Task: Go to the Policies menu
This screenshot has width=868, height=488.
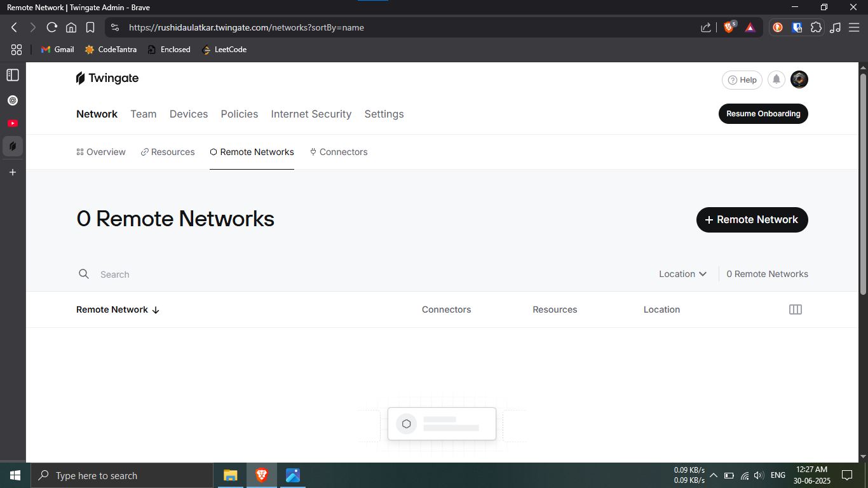Action: [240, 114]
